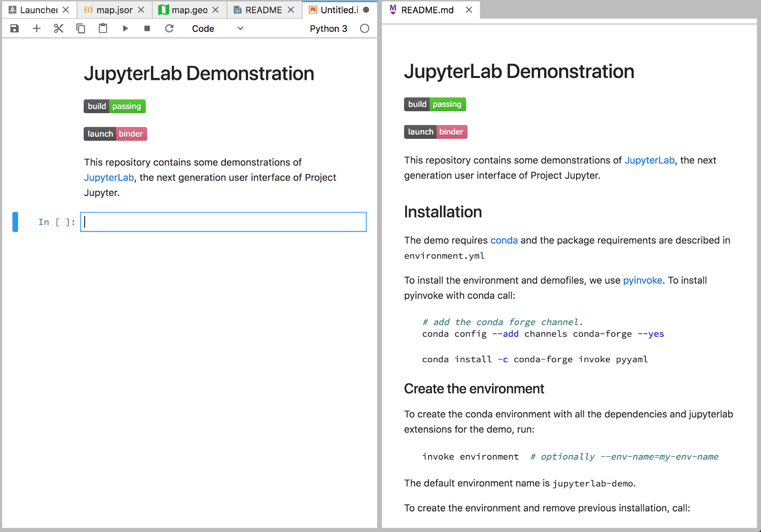
Task: Click the Create the environment heading
Action: [474, 389]
